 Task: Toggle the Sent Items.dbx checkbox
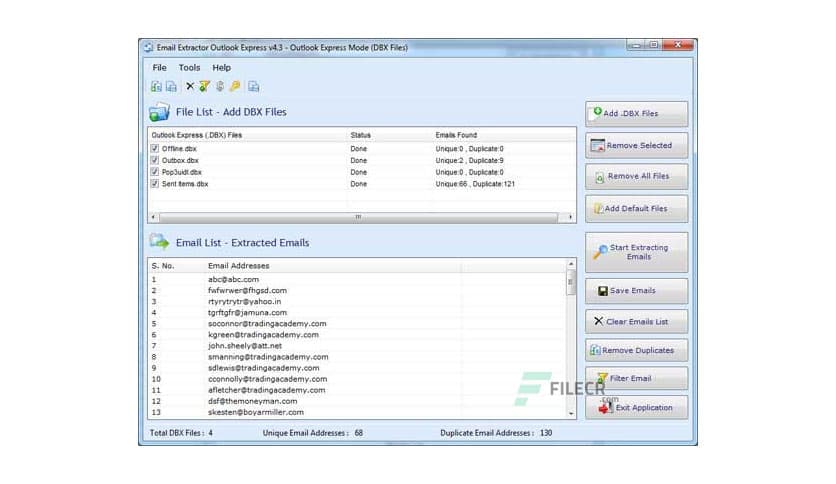(155, 183)
